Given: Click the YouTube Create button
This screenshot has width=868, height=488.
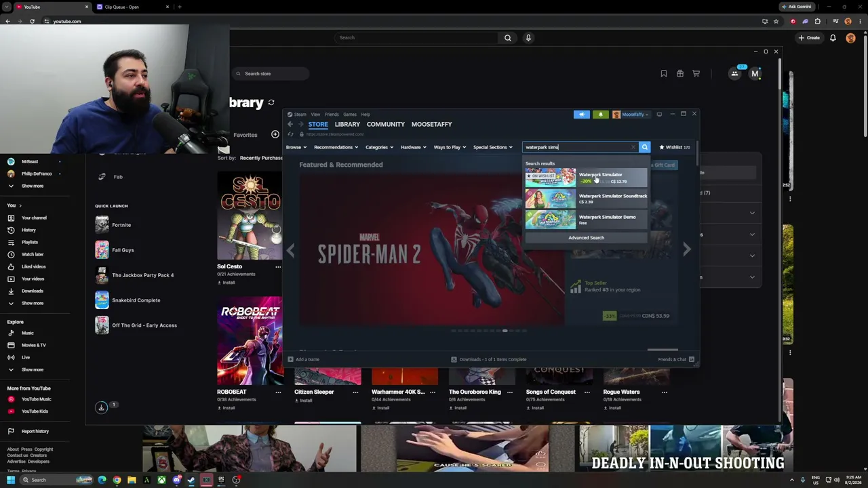Looking at the screenshot, I should (809, 38).
